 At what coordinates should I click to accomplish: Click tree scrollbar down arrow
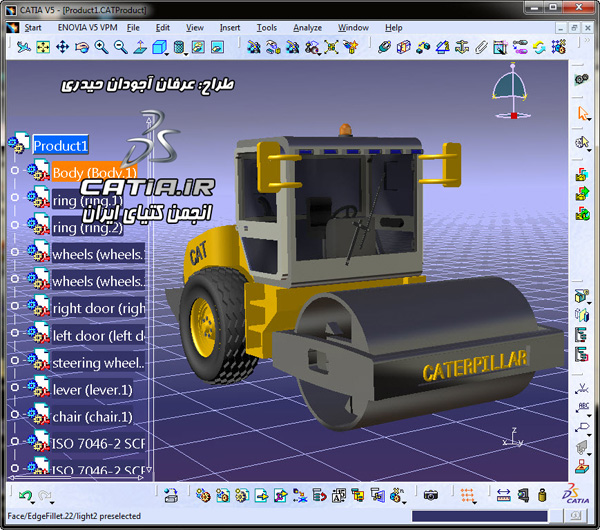point(149,469)
